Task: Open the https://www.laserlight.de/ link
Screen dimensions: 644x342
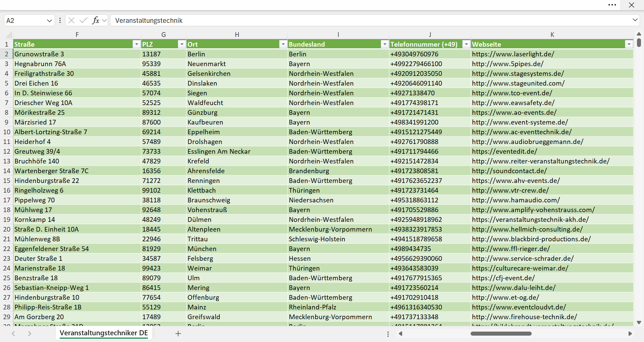Action: 513,54
